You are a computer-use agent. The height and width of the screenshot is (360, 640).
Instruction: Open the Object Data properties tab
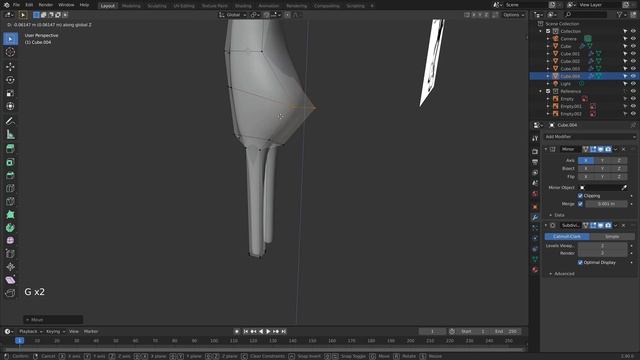535,259
